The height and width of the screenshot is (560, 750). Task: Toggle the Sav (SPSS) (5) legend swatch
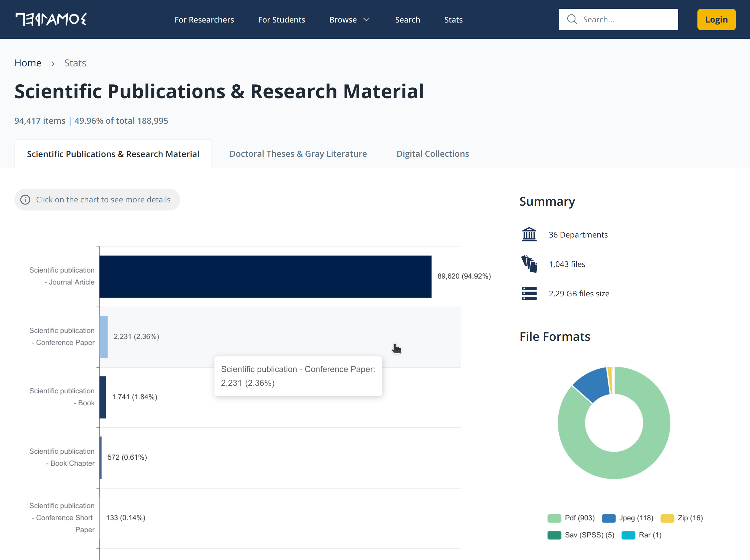pos(554,535)
